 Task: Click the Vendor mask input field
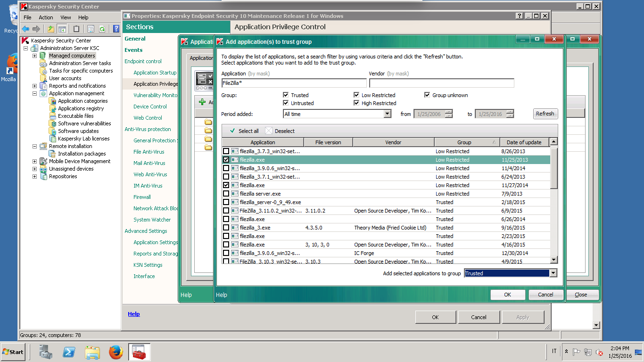(x=441, y=83)
